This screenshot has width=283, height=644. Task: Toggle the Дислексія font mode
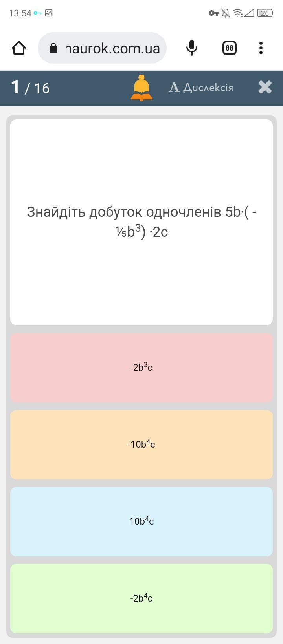pos(201,87)
